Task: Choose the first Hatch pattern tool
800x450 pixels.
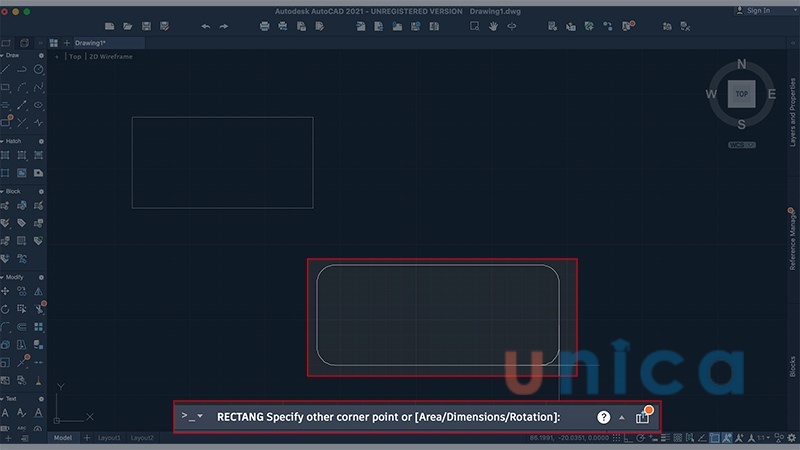Action: coord(5,155)
